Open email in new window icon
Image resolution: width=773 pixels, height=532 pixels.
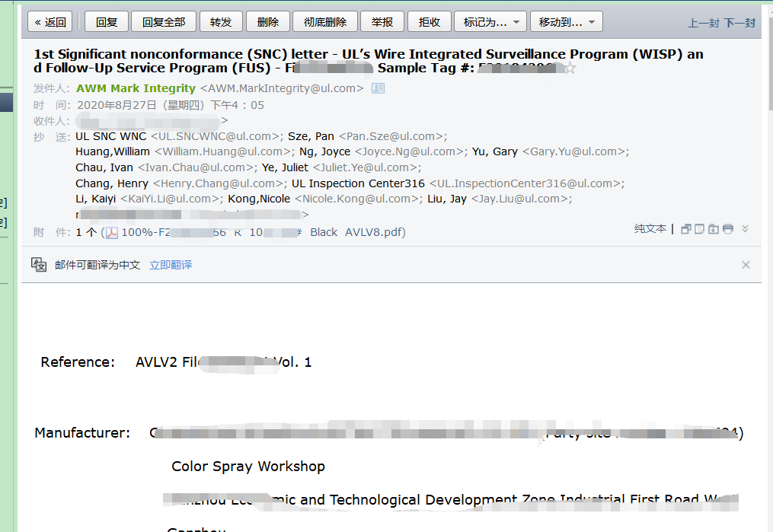[686, 229]
